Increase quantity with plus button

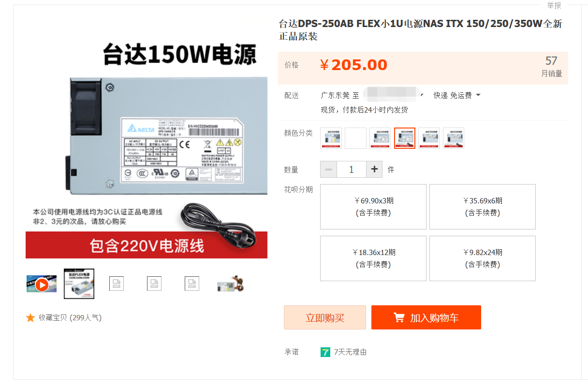(374, 170)
